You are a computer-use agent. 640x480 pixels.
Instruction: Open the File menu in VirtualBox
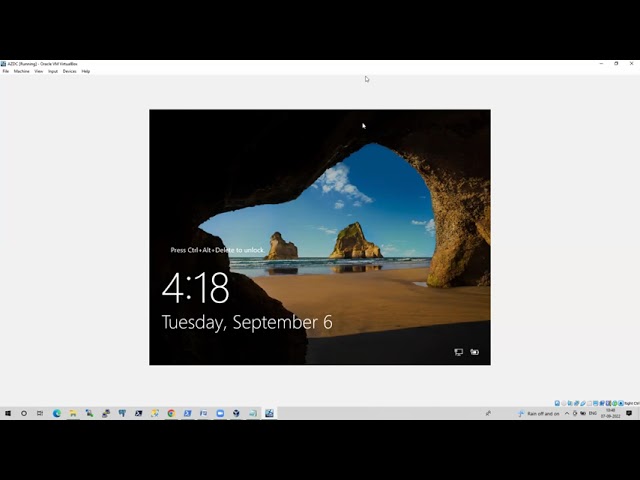(6, 71)
